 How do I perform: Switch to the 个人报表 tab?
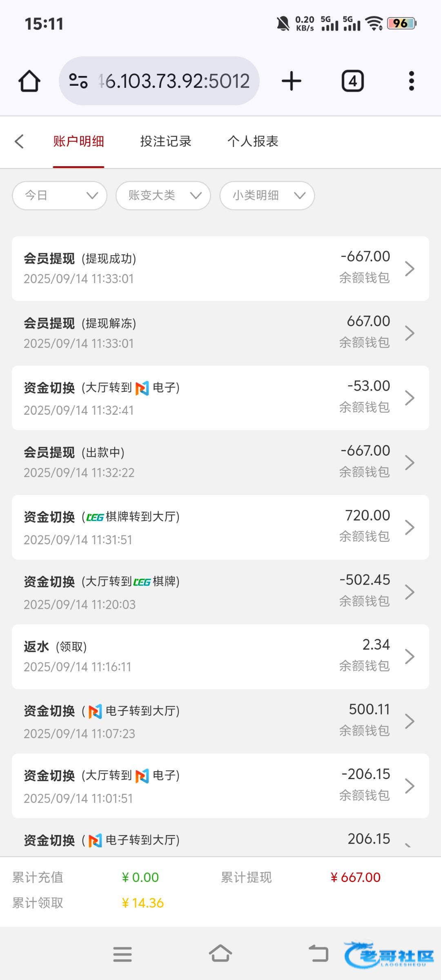point(253,142)
